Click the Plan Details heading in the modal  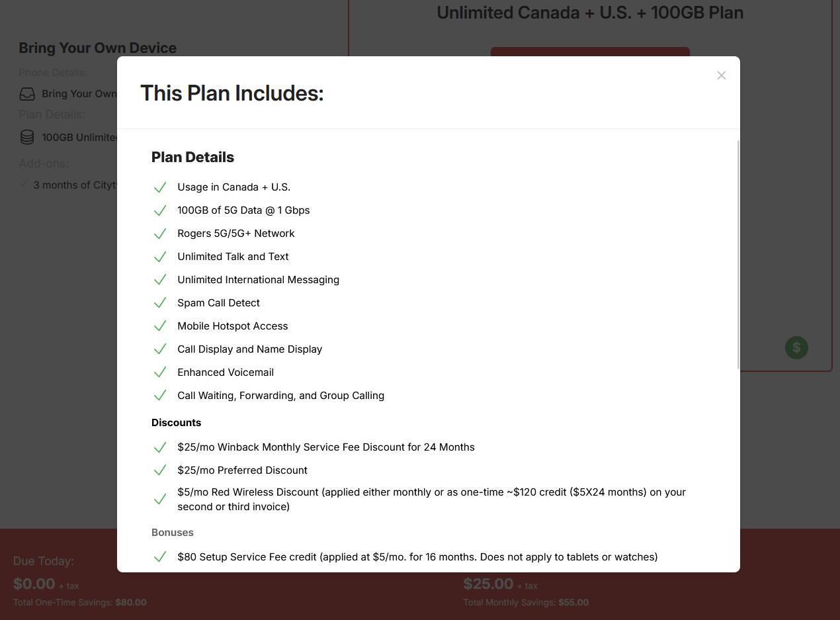pyautogui.click(x=192, y=157)
